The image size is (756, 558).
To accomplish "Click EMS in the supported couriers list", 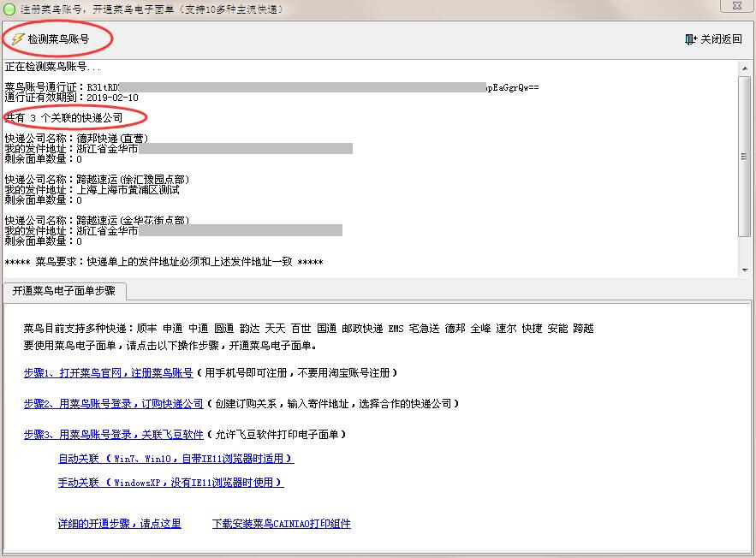I will click(396, 329).
